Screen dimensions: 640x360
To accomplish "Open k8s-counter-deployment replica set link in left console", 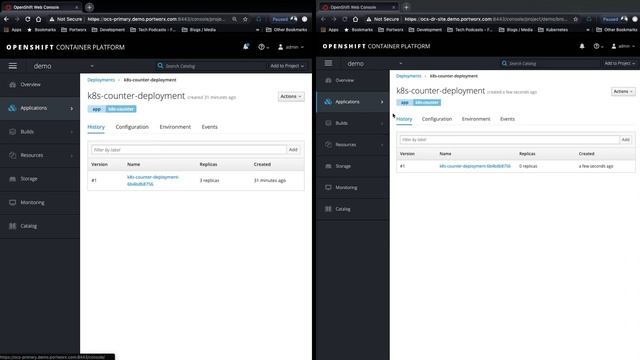I will point(153,180).
